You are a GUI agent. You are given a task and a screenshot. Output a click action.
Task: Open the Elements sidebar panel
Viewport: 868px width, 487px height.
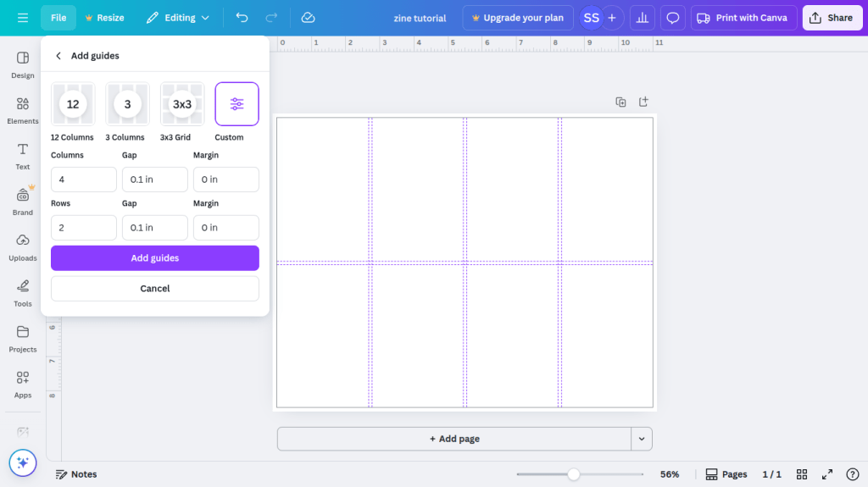23,110
